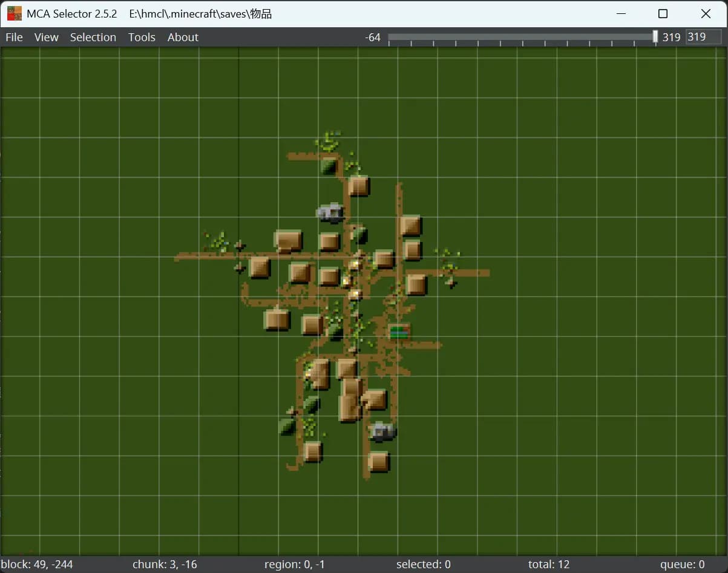Click the 'total: 12' status text
The image size is (728, 573).
tap(549, 564)
